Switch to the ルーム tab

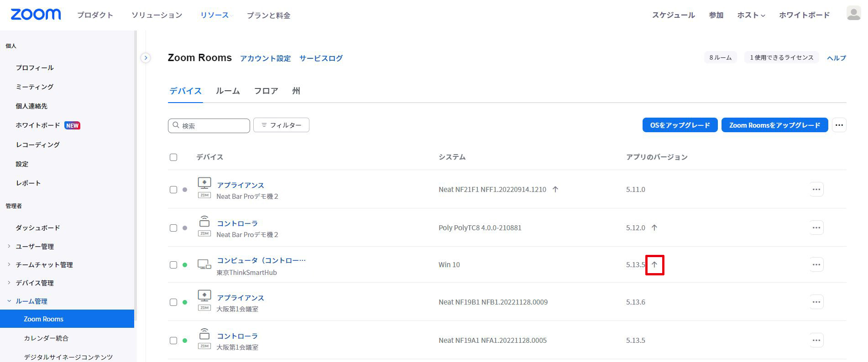[x=228, y=91]
